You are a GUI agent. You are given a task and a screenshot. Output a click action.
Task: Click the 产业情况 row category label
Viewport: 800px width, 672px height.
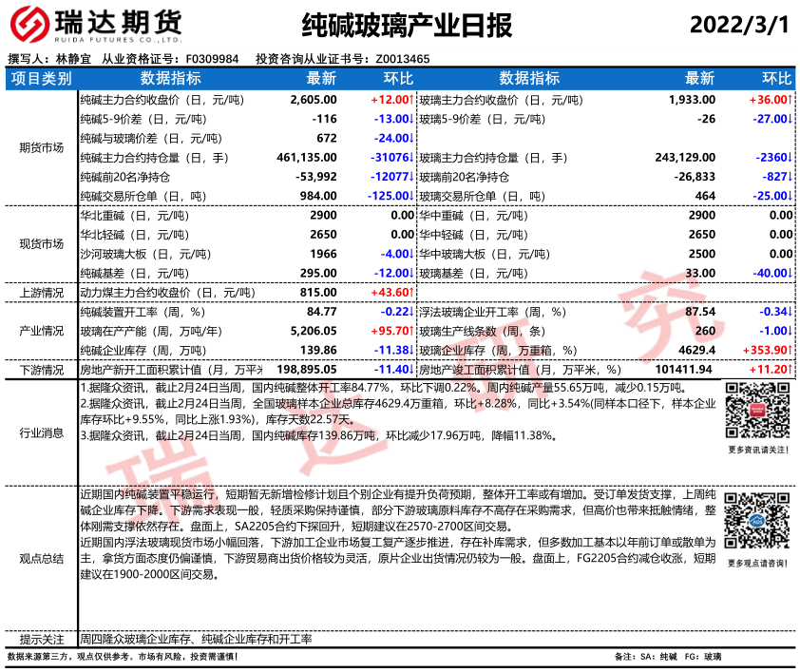pos(41,331)
